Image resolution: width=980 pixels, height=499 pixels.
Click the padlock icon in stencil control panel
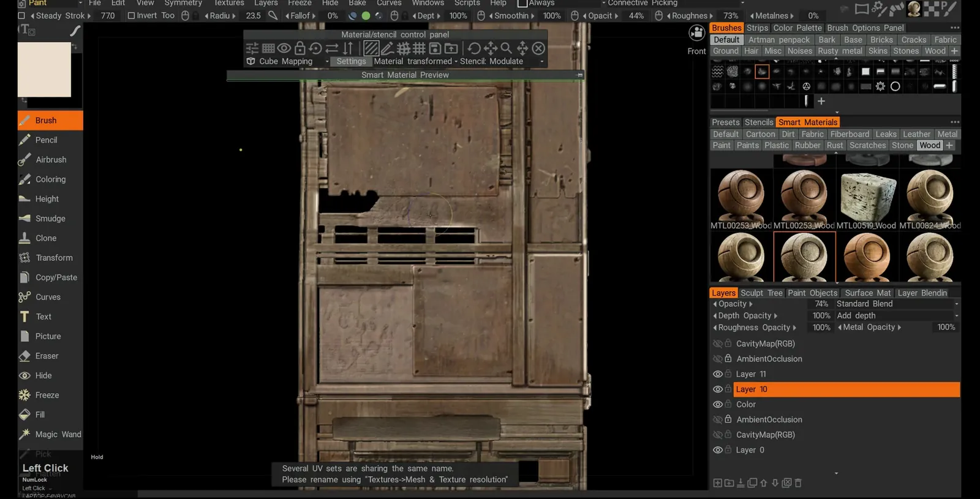click(300, 48)
